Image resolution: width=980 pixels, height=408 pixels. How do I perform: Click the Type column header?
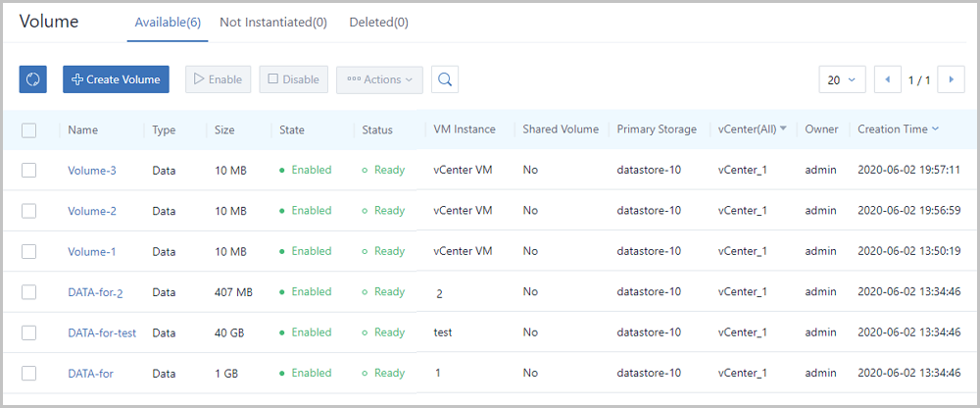pyautogui.click(x=164, y=130)
